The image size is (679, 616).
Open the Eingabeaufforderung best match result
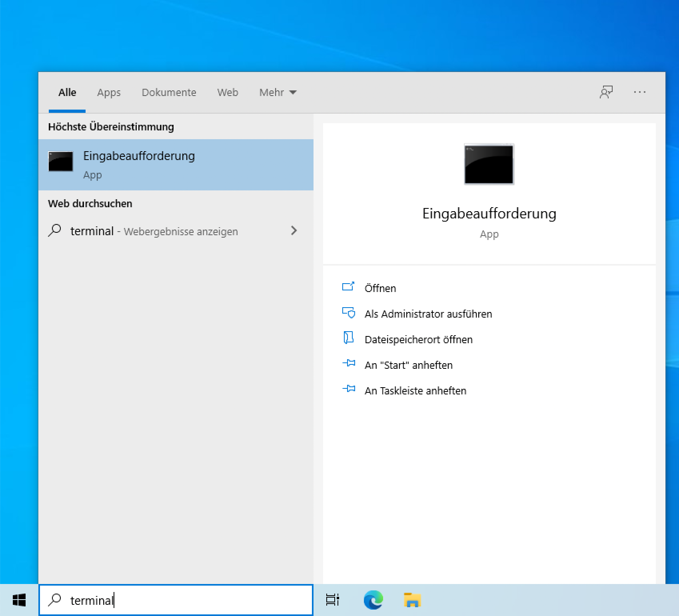tap(176, 165)
